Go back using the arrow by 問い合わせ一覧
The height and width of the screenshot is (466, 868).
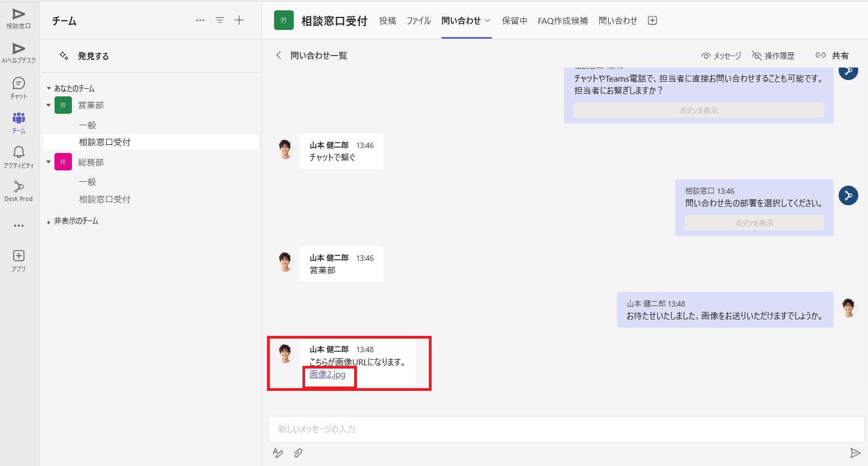[278, 55]
